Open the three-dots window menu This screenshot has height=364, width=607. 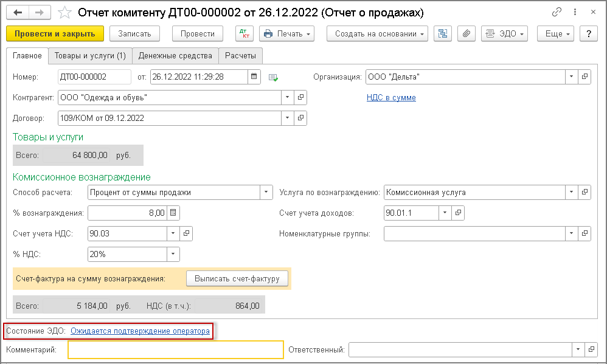coord(575,12)
